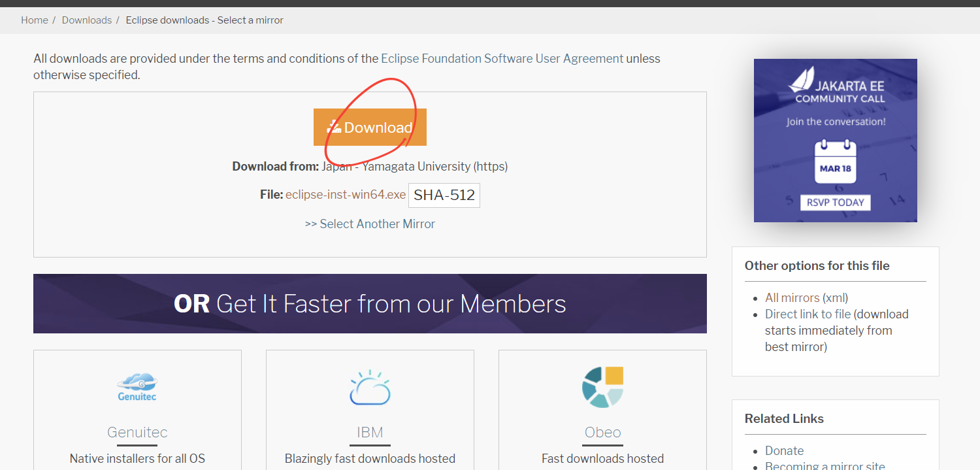Viewport: 980px width, 470px height.
Task: Open Eclipse Foundation Software User Agreement link
Action: (502, 58)
